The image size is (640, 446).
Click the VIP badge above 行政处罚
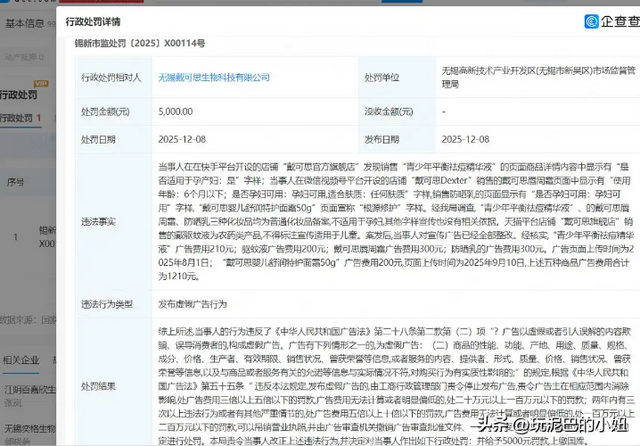[41, 84]
